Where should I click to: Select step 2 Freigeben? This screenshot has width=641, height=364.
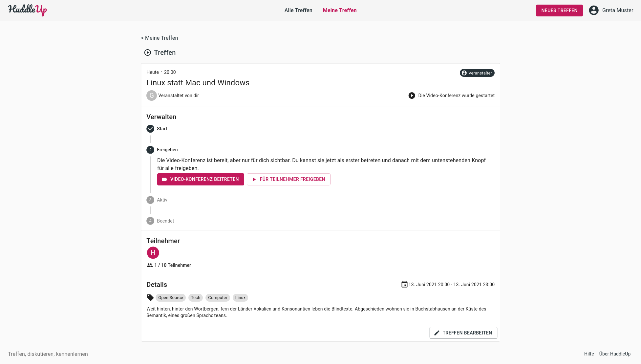[x=162, y=150]
